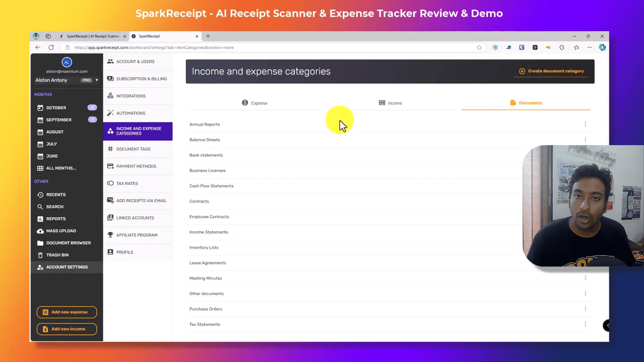Click browser back arrow
644x362 pixels.
pos(38,47)
